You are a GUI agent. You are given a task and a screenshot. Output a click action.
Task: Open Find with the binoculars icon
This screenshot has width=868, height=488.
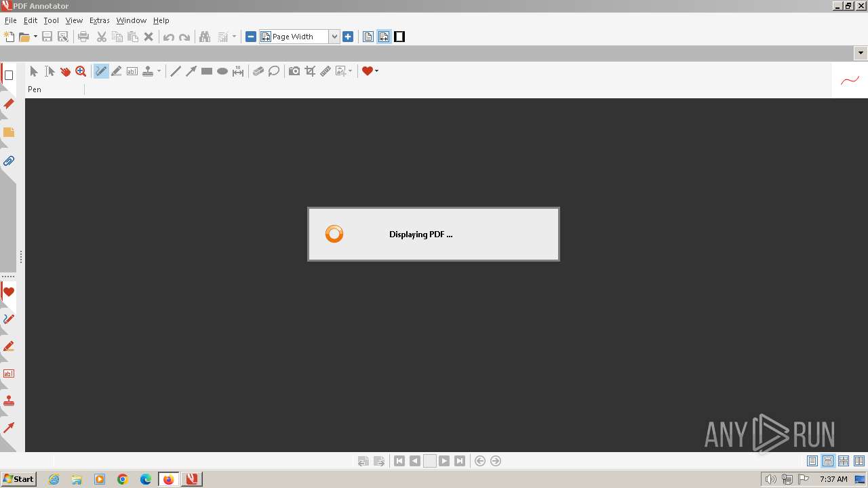[x=205, y=37]
